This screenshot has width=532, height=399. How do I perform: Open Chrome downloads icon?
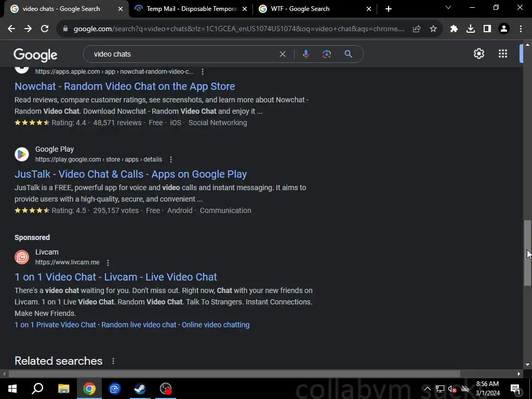(x=471, y=29)
